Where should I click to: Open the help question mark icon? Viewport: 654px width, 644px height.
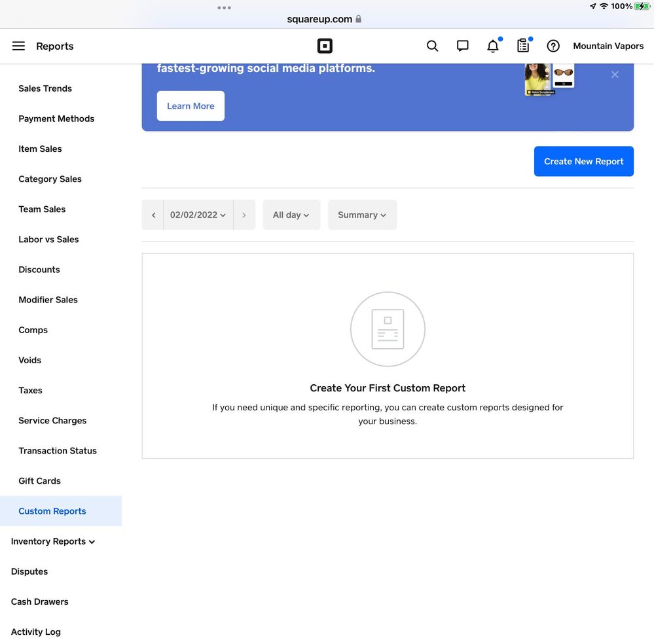(553, 46)
